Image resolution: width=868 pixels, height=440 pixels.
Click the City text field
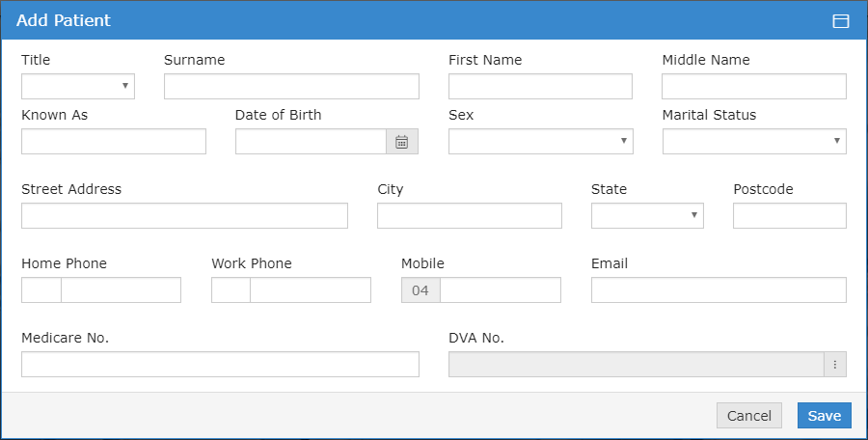469,216
